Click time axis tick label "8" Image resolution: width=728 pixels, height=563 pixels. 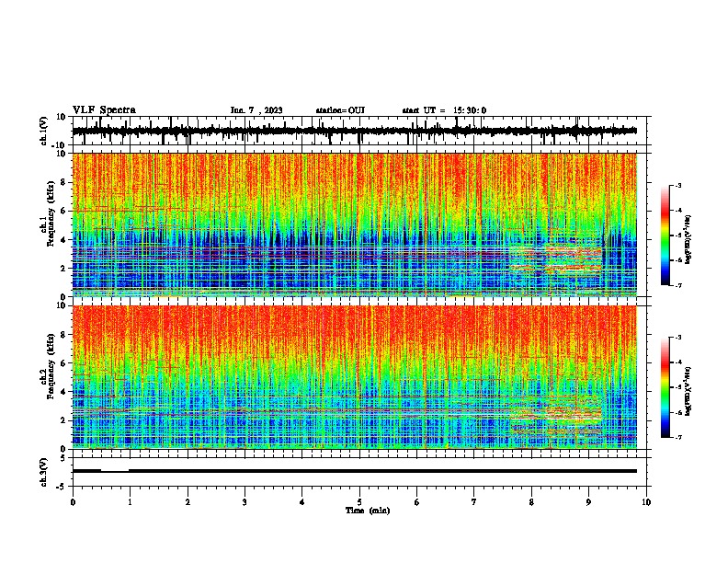coord(531,502)
